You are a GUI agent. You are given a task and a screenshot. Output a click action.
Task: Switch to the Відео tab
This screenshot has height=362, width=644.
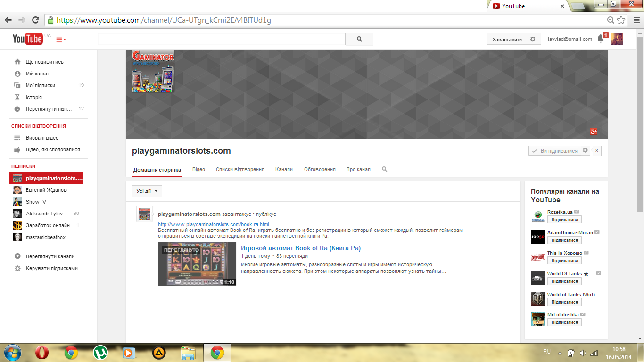click(x=198, y=169)
